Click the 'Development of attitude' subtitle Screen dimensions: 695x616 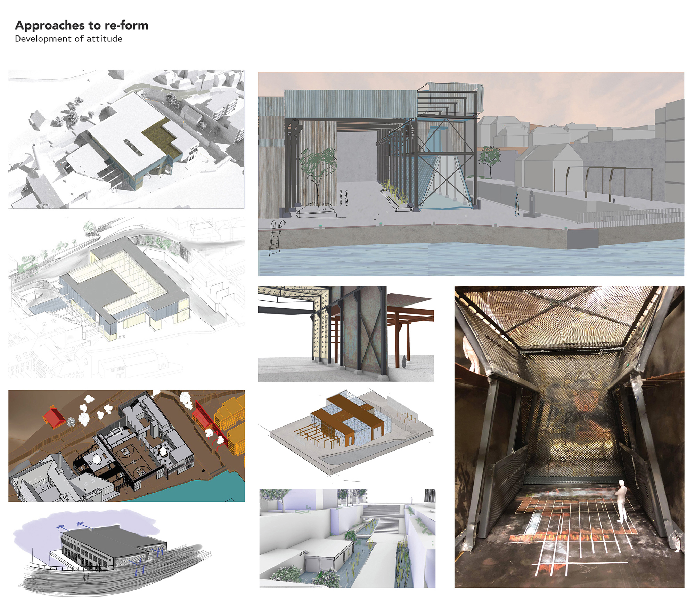[68, 39]
